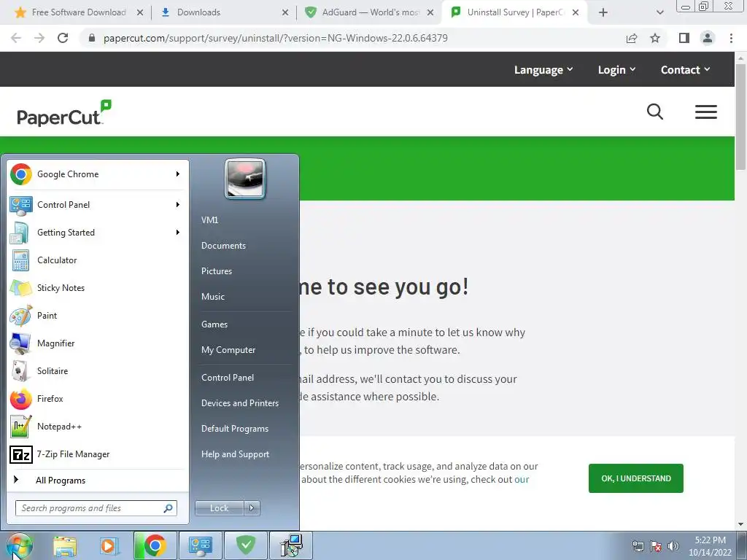Click the network tray icon

pos(638,546)
